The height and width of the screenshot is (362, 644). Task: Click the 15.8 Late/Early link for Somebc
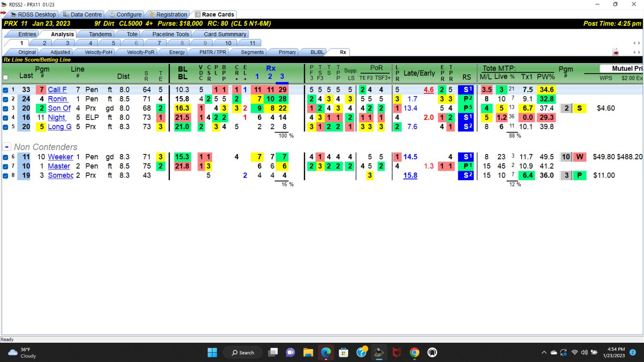(410, 175)
